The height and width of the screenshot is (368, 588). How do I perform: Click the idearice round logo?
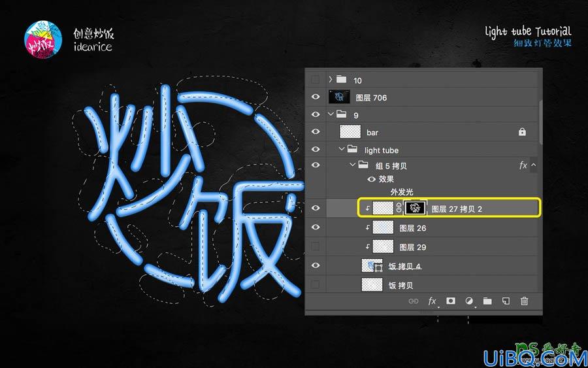[x=43, y=40]
